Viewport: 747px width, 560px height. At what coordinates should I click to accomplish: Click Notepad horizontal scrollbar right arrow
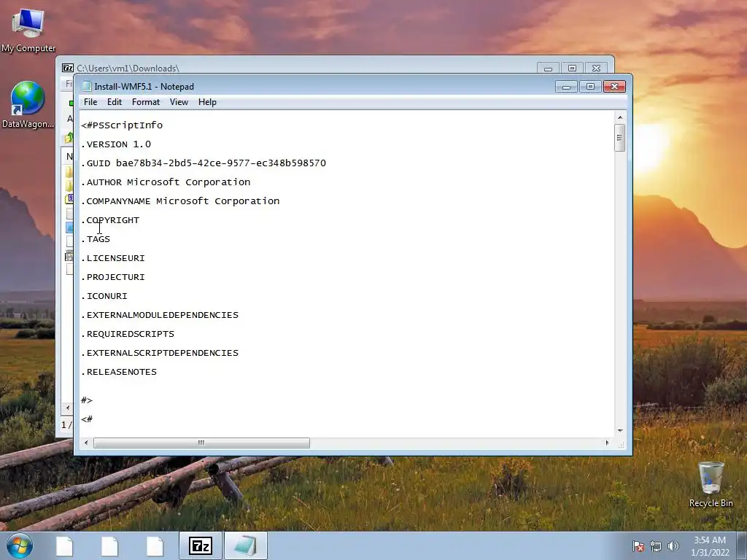click(x=607, y=443)
